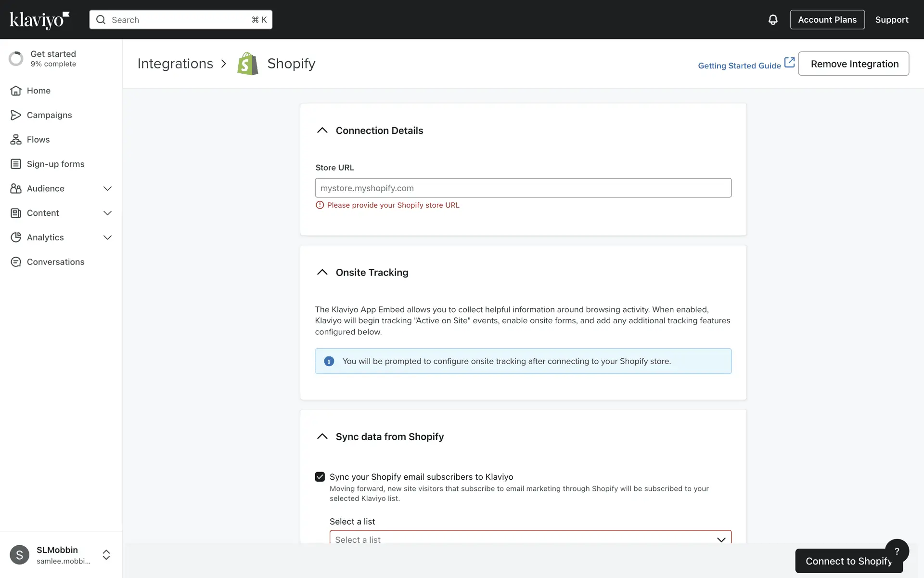Image resolution: width=924 pixels, height=578 pixels.
Task: Open Conversations in sidebar
Action: pyautogui.click(x=55, y=262)
